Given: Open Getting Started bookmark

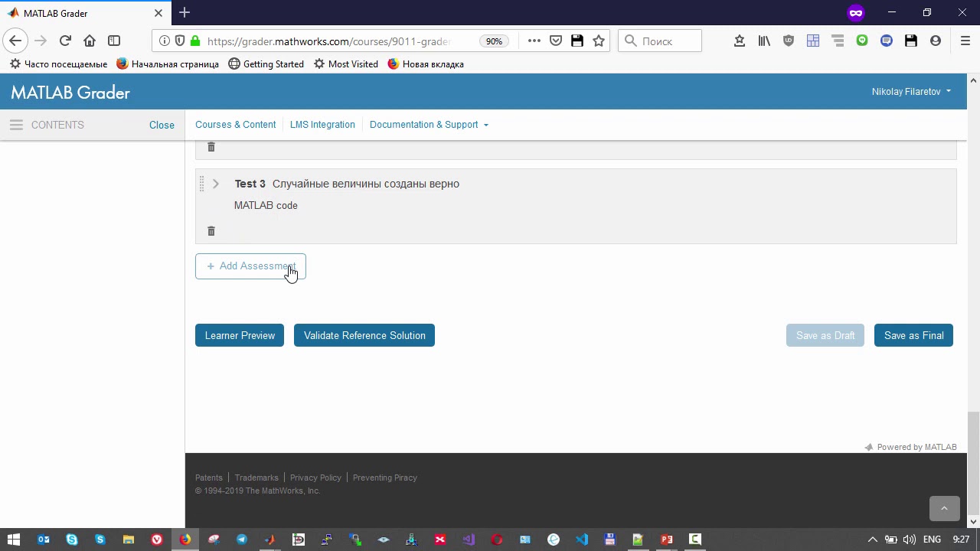Looking at the screenshot, I should [266, 64].
